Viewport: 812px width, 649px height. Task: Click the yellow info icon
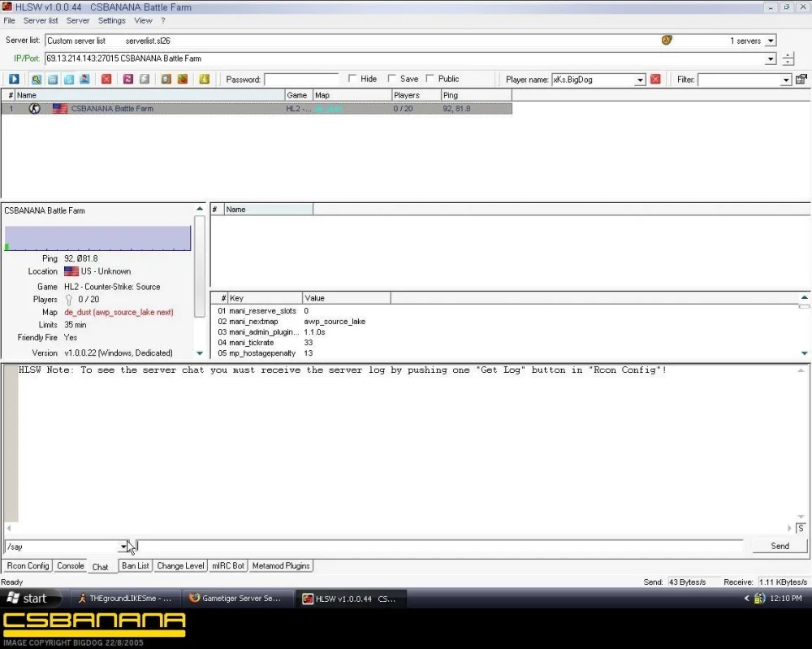[x=204, y=80]
